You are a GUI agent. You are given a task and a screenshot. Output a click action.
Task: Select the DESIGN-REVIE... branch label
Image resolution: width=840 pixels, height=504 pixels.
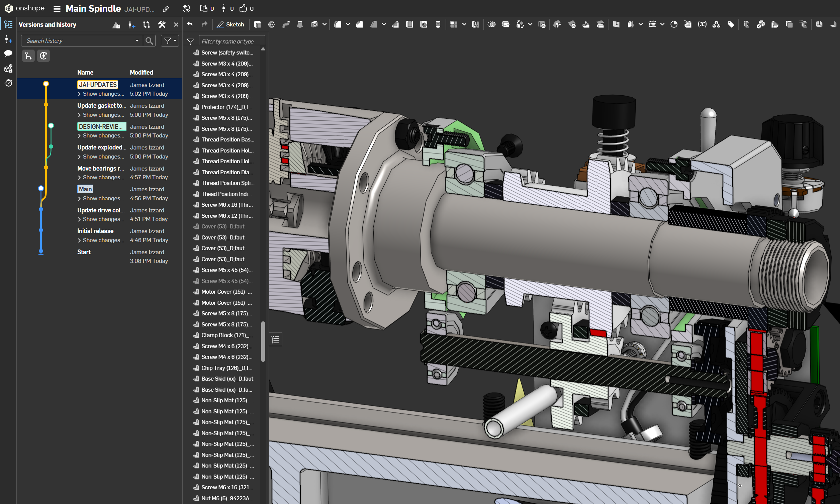click(101, 126)
